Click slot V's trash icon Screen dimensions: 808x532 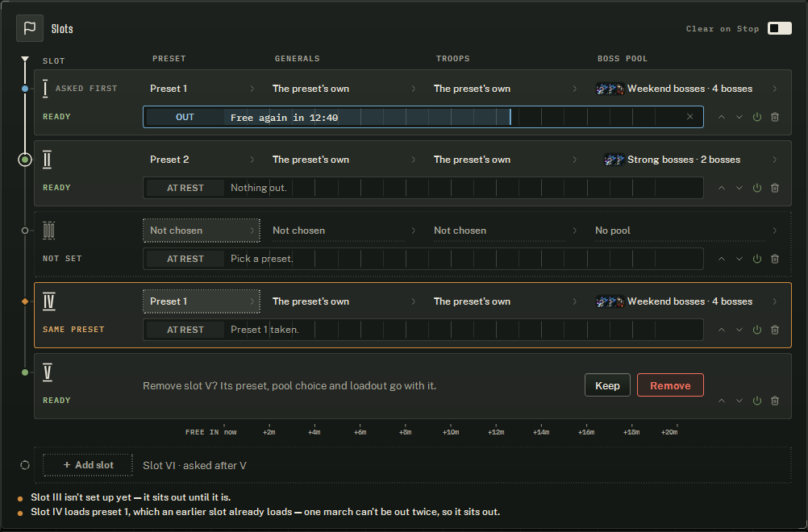point(774,401)
